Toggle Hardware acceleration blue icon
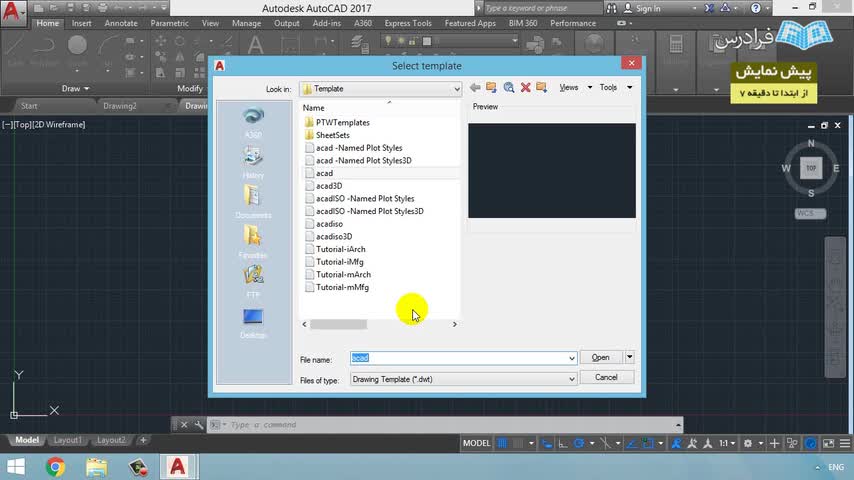Screen dimensions: 854x480 pos(811,443)
